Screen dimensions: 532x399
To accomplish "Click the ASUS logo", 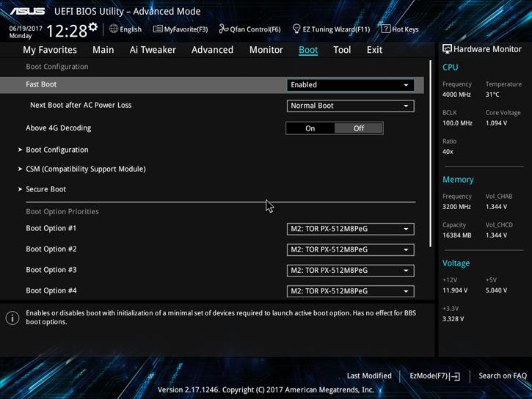I will coord(27,12).
